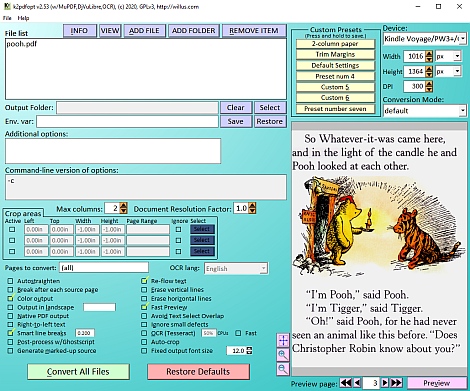Click the preview zoom-in magnifier icon
This screenshot has height=391, width=470.
pos(283,355)
